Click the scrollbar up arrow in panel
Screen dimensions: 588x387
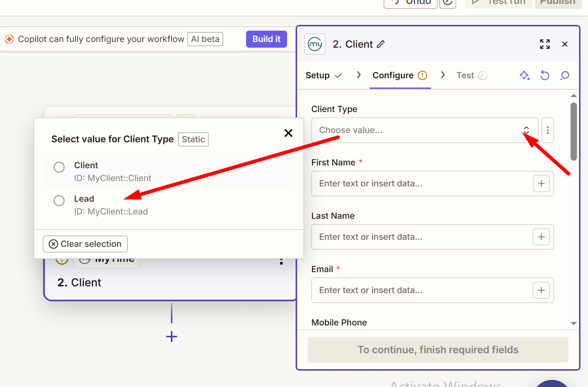(x=573, y=96)
